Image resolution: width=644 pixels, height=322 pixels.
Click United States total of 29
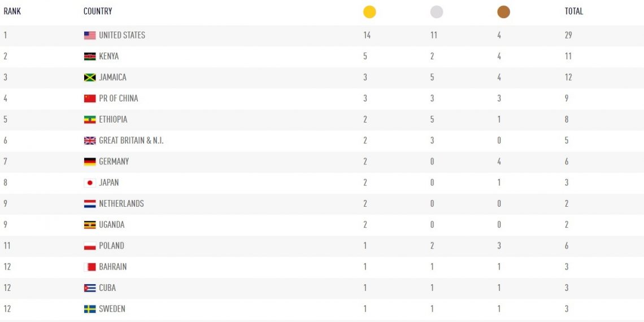(x=568, y=35)
